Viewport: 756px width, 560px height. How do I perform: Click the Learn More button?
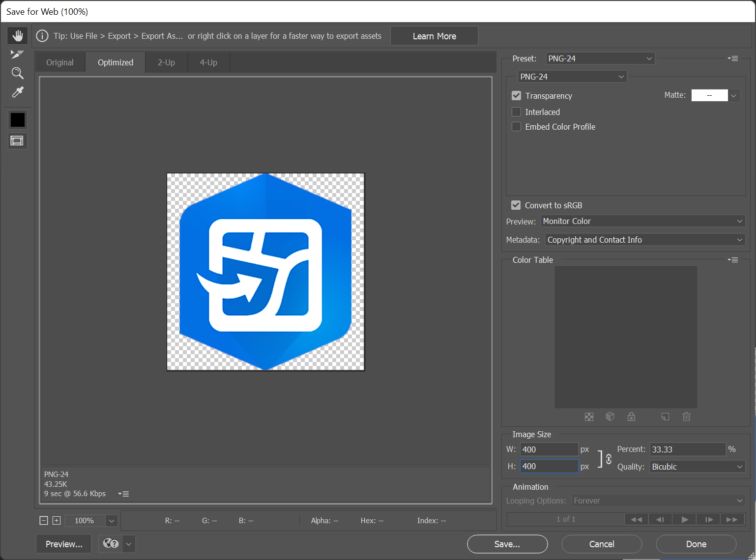(x=434, y=35)
